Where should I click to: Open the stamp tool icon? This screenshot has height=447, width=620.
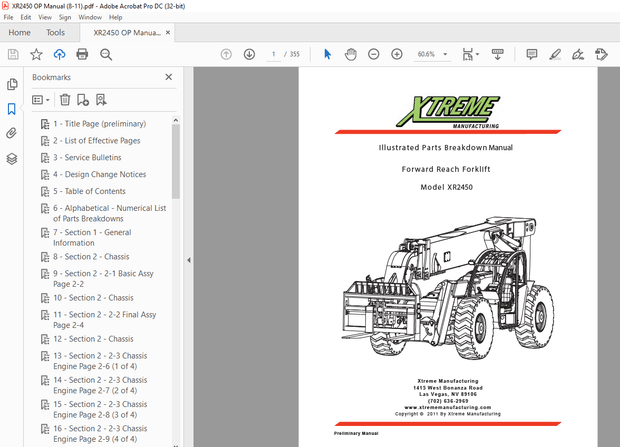(x=601, y=54)
